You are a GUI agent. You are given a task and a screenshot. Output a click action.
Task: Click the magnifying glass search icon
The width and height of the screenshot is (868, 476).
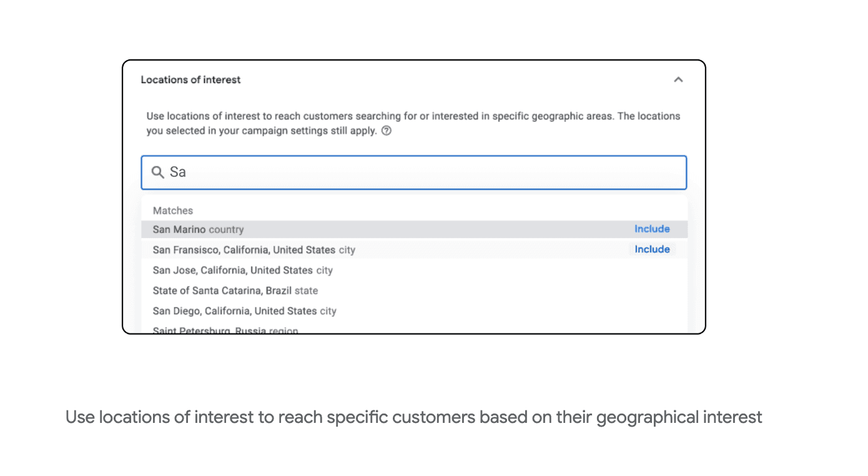(158, 172)
